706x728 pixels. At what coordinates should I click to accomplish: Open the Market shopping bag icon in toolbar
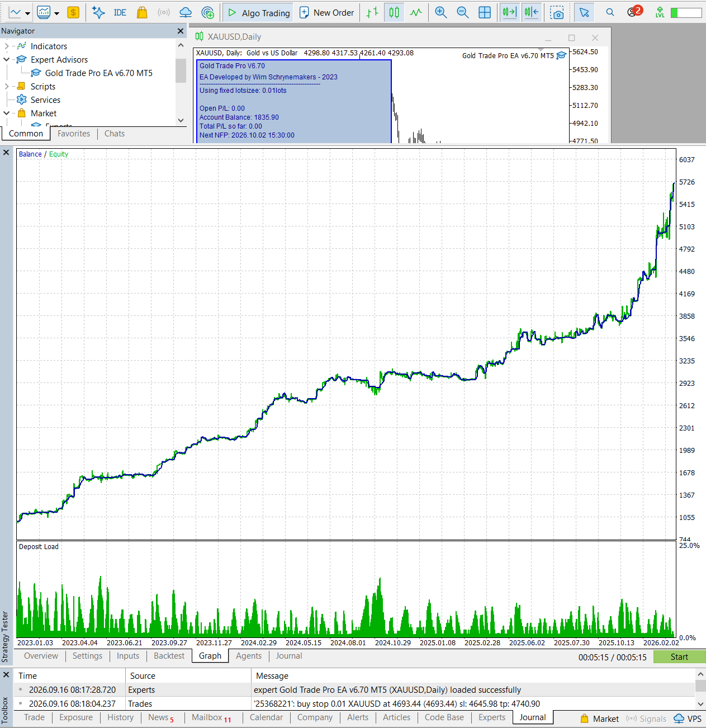point(142,12)
